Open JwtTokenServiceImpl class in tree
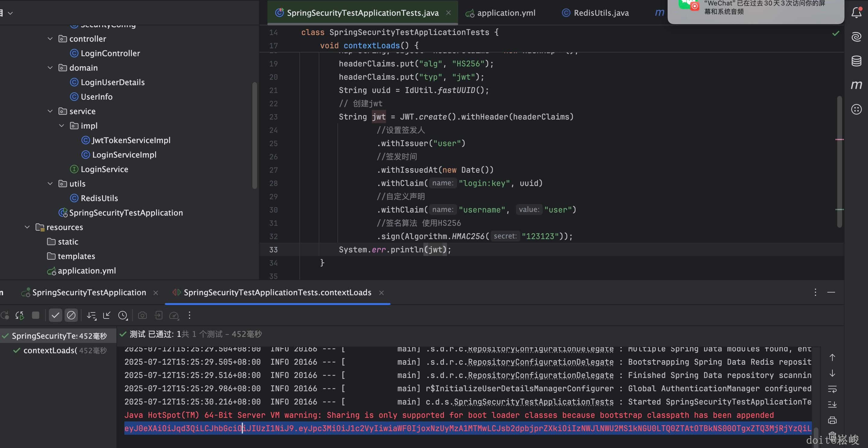 pyautogui.click(x=131, y=140)
